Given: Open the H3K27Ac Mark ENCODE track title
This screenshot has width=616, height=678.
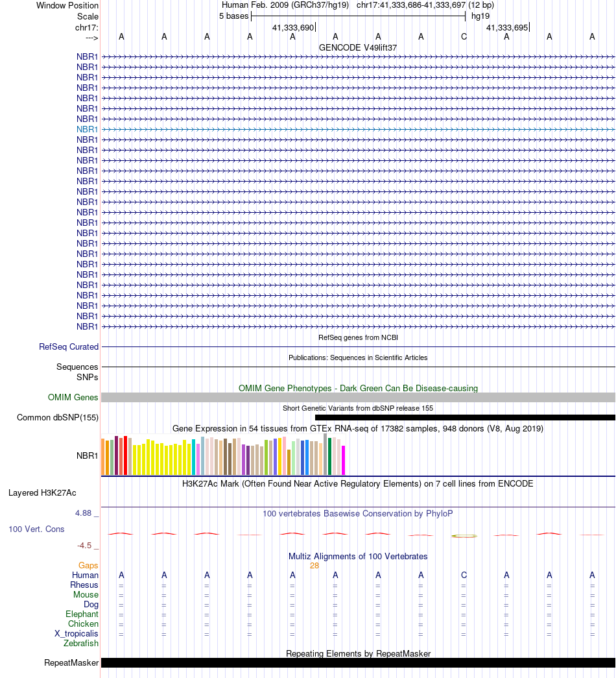Looking at the screenshot, I should click(x=357, y=484).
